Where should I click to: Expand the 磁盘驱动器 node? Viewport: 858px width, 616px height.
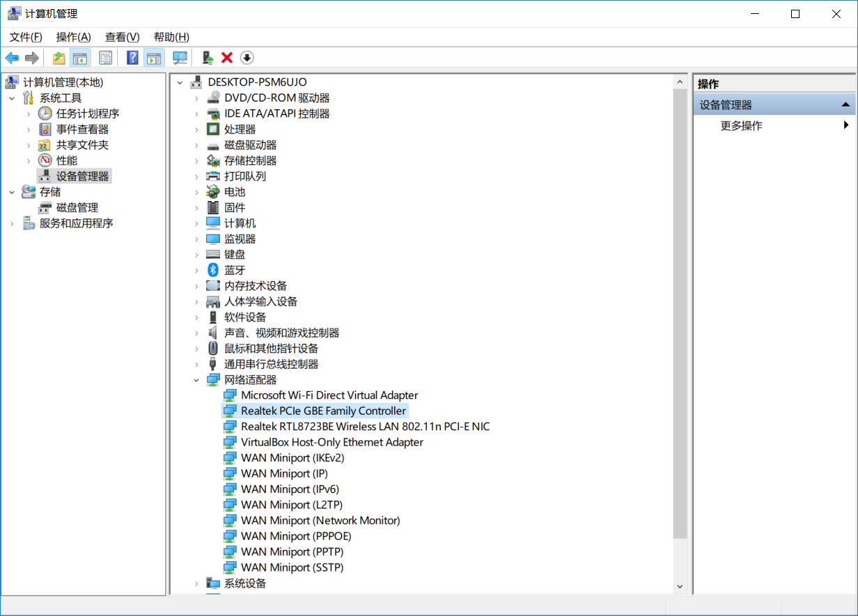[196, 145]
